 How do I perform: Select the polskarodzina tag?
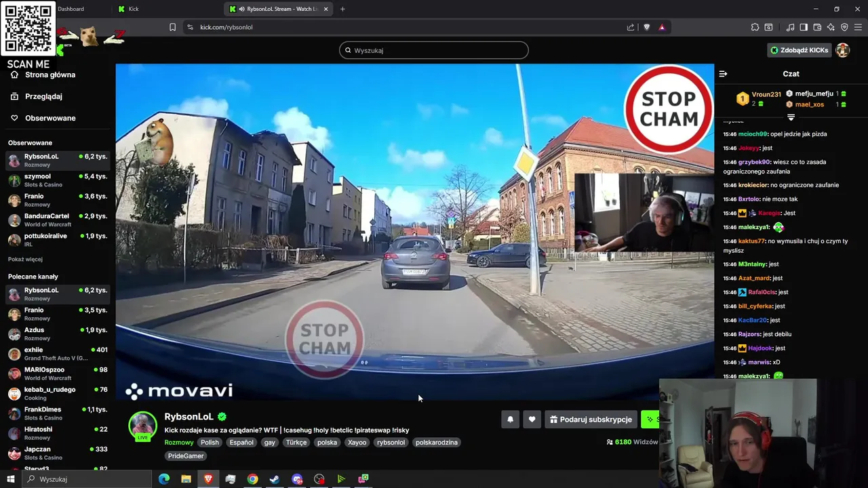[437, 443]
